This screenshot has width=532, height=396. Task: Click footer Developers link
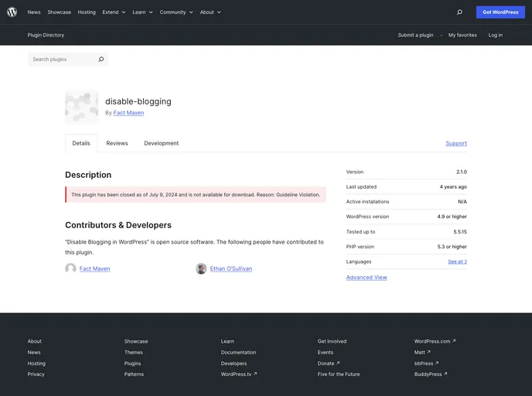point(234,363)
